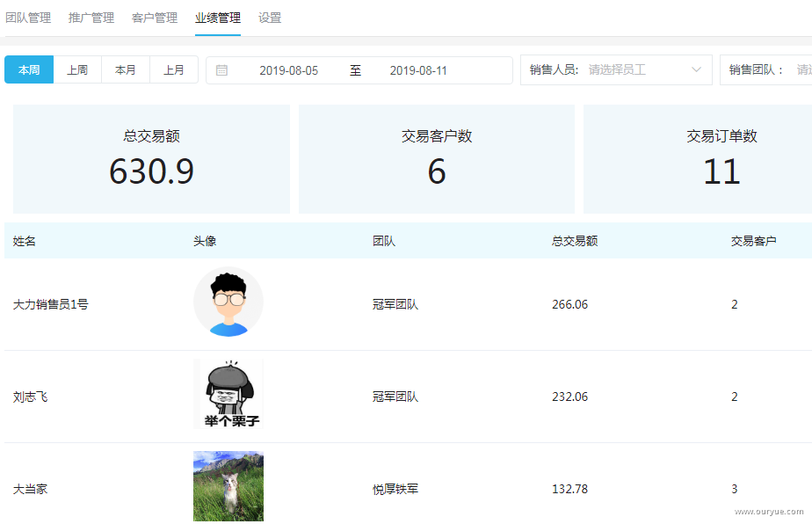
Task: Click the avatar of 大力销售员1号
Action: (x=228, y=302)
